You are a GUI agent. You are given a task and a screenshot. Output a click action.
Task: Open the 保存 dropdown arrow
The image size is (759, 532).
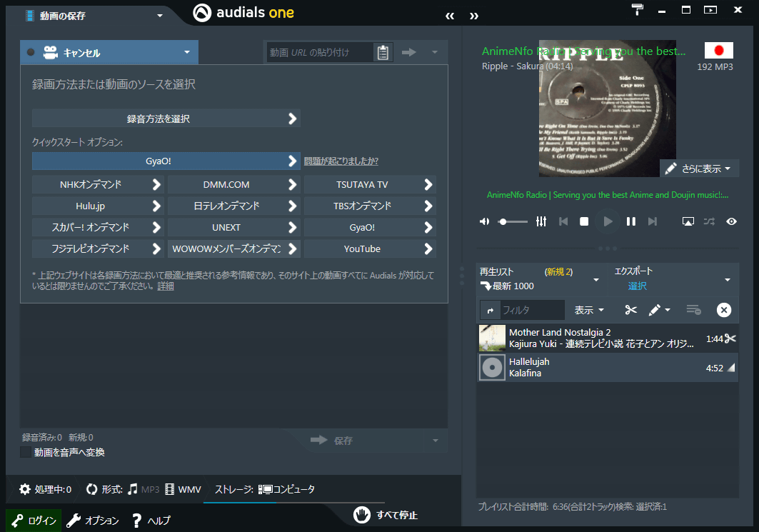pyautogui.click(x=435, y=441)
